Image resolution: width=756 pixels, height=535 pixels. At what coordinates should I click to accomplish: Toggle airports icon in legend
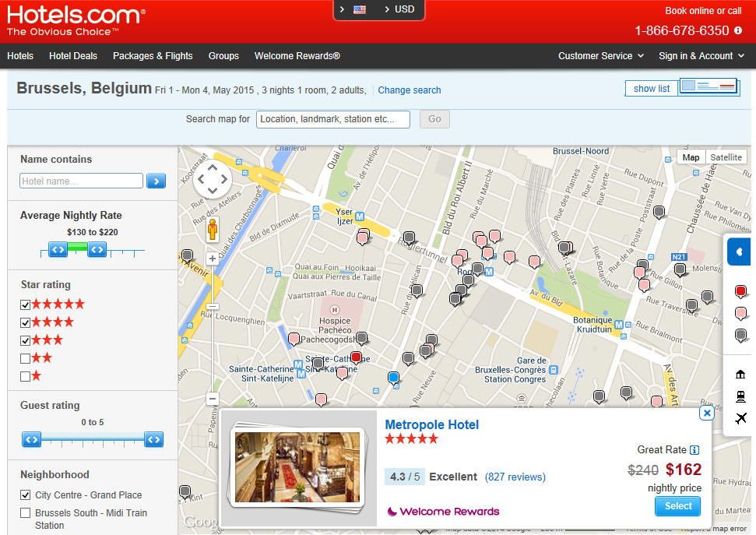click(740, 418)
